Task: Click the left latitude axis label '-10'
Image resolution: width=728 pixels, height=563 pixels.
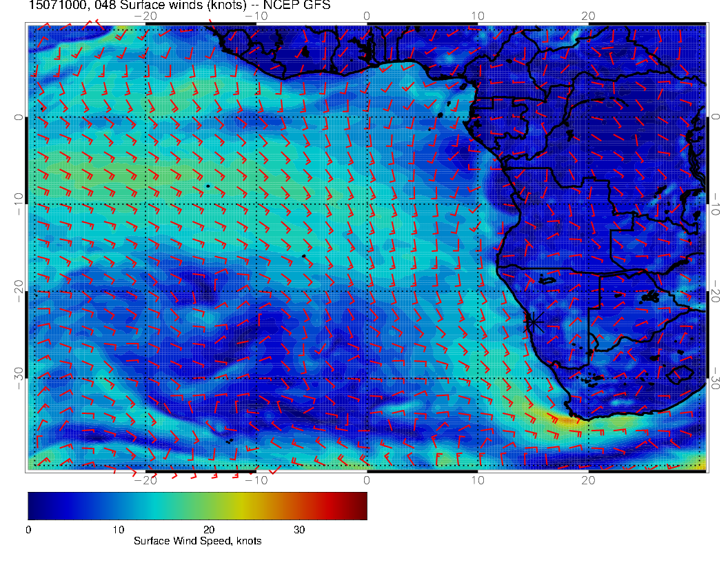Action: click(19, 204)
